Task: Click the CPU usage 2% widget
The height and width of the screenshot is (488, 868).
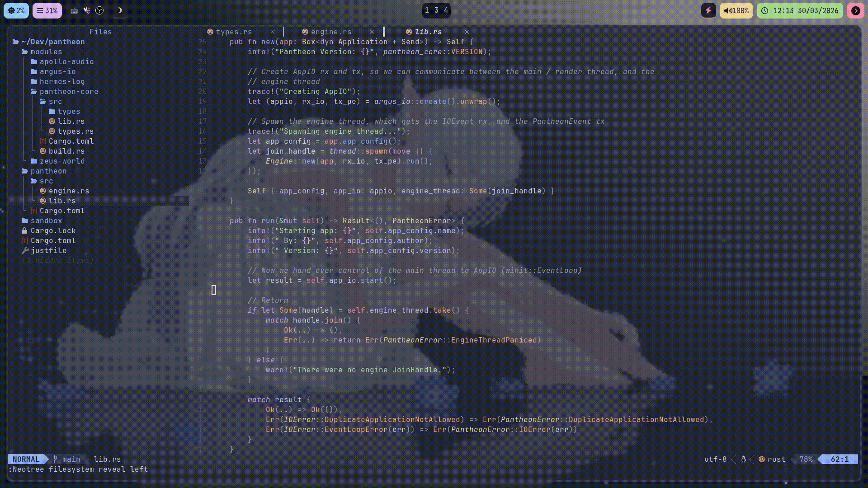Action: (x=16, y=10)
